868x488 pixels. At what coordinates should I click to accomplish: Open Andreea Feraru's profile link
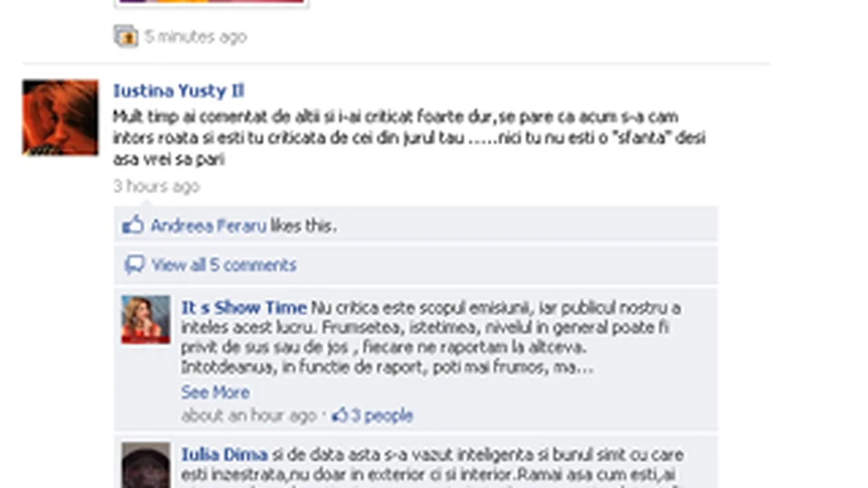[208, 226]
